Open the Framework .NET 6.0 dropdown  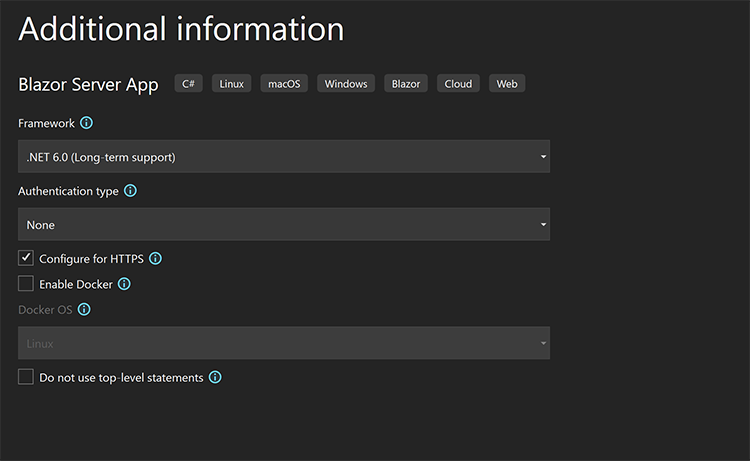(284, 156)
